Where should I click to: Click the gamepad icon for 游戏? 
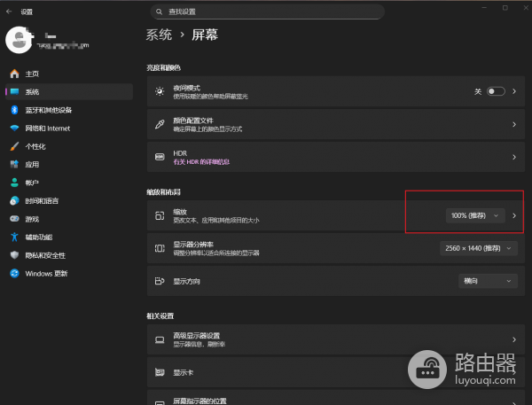pos(14,219)
